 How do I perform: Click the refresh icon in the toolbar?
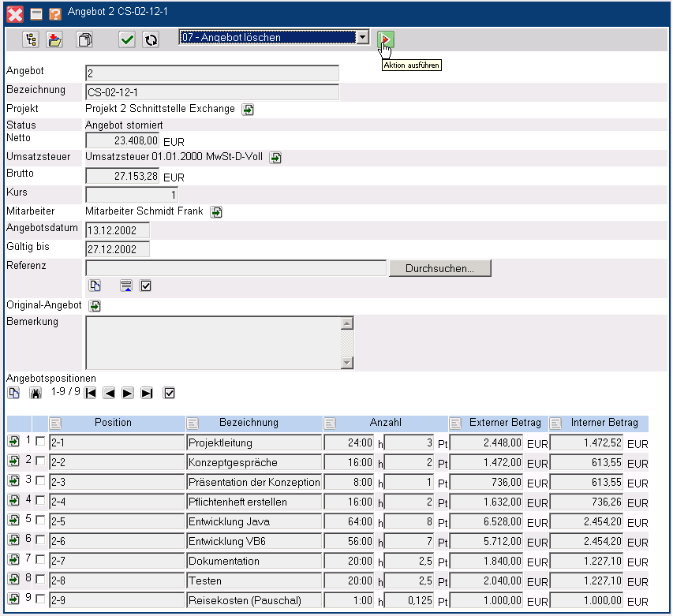point(151,40)
